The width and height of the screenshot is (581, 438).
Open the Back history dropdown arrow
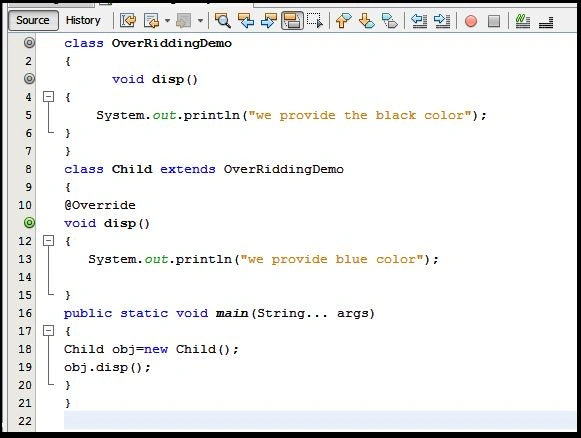[167, 21]
